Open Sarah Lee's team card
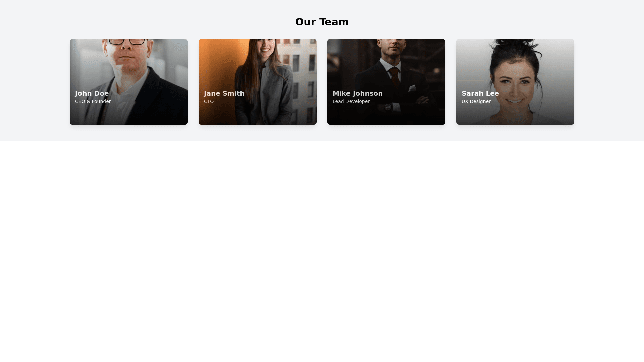Viewport: 644px width, 362px height. click(x=515, y=82)
